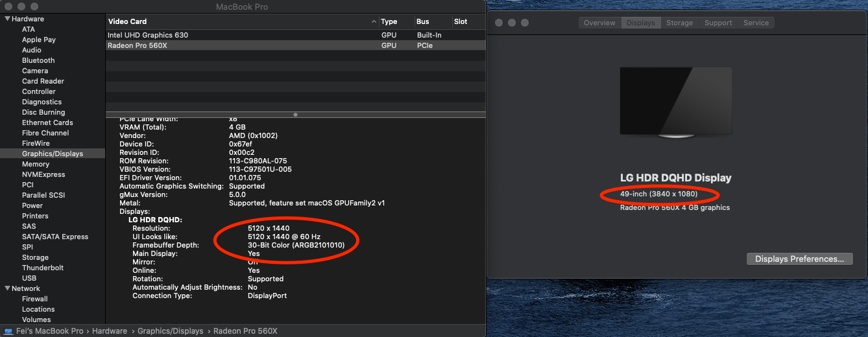Screen dimensions: 868x337
Task: Click Radeon Pro 560X 4 GB graphics text
Action: click(675, 207)
